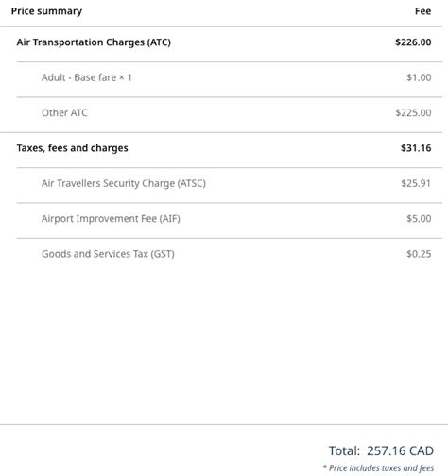
Task: Click the $226.00 ATC amount
Action: (413, 42)
